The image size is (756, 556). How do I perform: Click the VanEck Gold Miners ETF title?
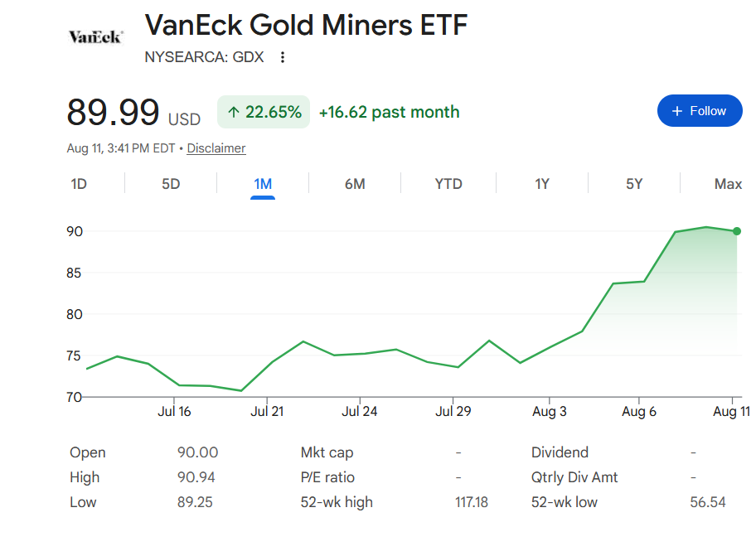(x=306, y=25)
